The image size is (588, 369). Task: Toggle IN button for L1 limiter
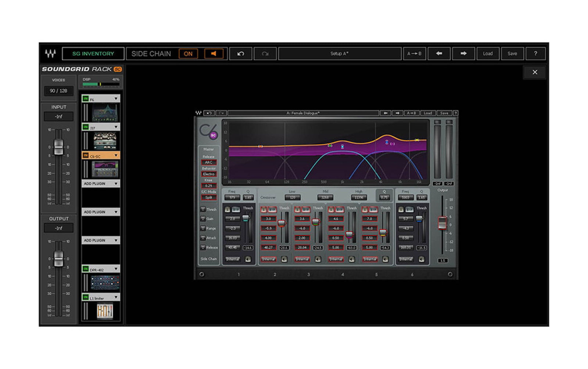pyautogui.click(x=86, y=297)
